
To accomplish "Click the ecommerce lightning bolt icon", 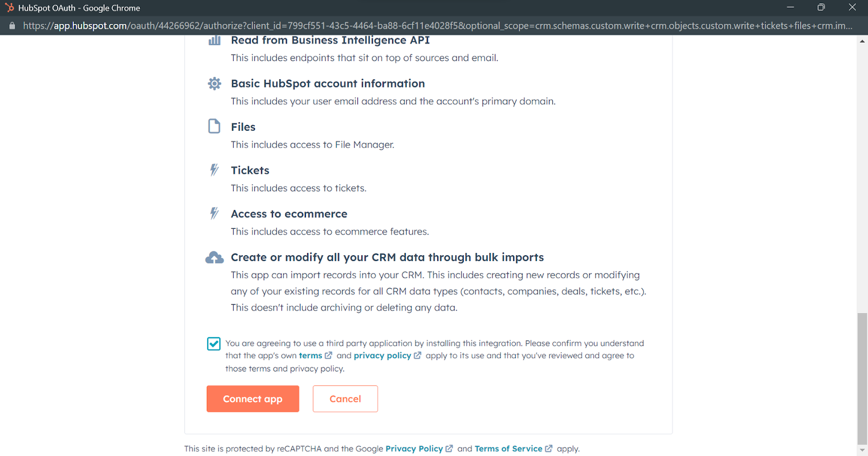I will [215, 213].
